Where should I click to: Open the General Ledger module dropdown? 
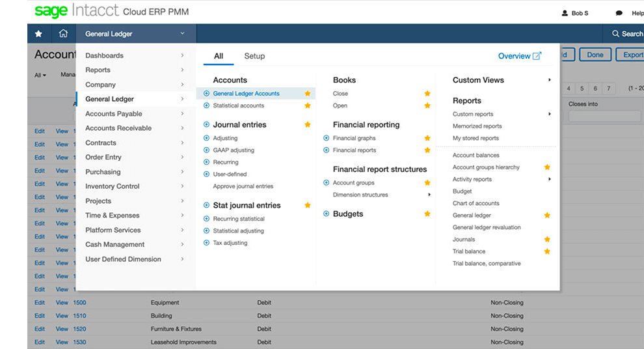135,34
